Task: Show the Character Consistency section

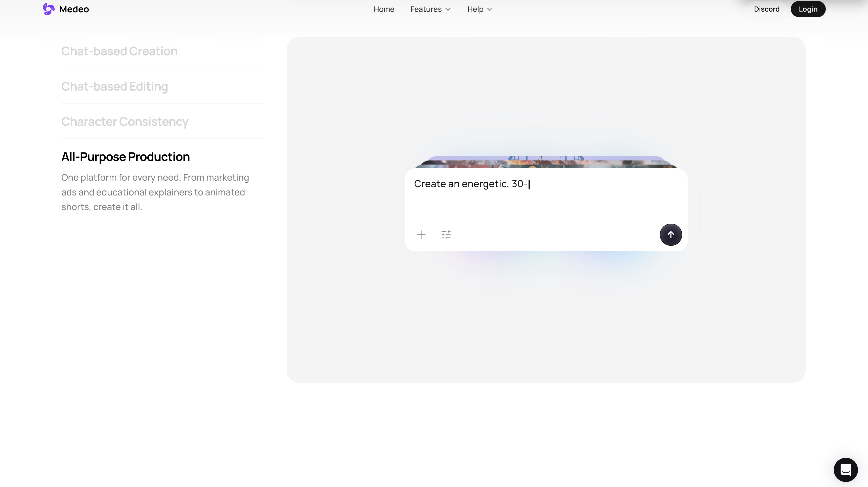Action: [125, 122]
